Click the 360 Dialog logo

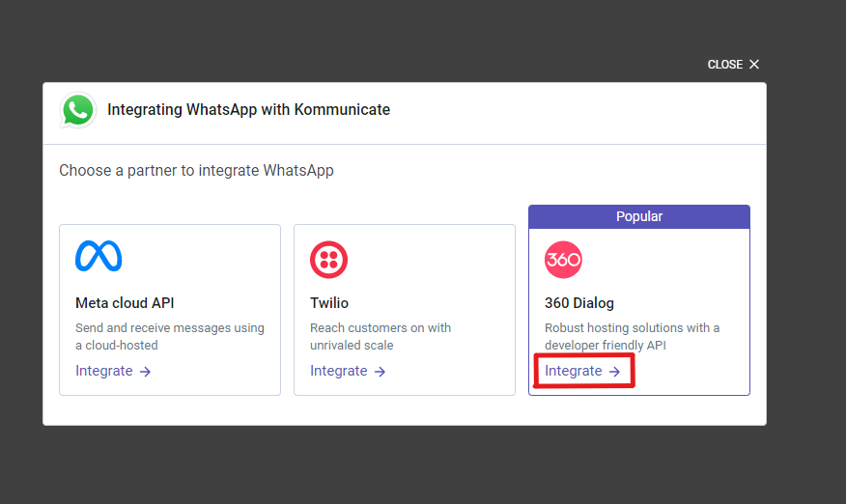pos(563,260)
